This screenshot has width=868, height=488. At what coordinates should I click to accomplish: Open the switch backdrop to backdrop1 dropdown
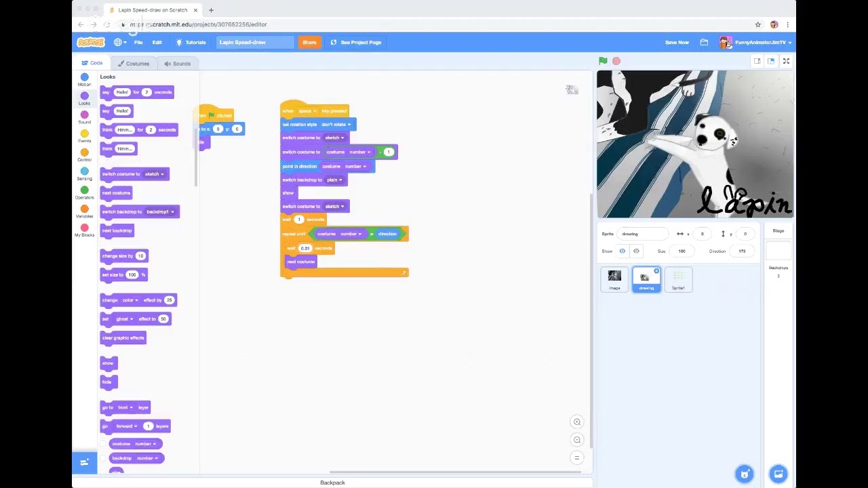click(160, 212)
